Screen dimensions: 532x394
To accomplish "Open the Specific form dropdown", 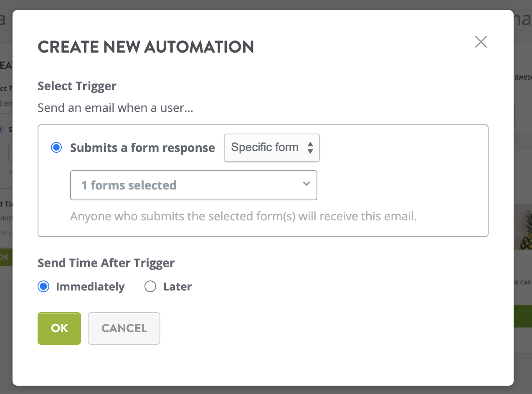I will coord(272,147).
